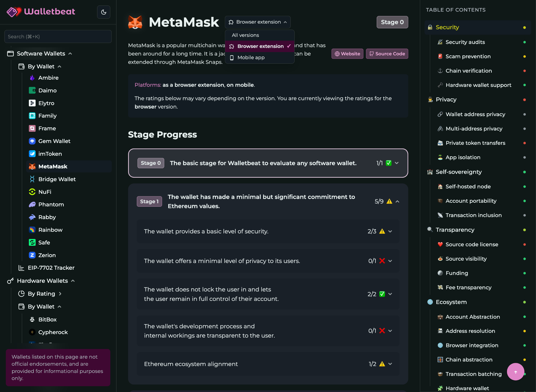Viewport: 536px width, 392px height.
Task: Click the Stage 0 badge at top right
Action: (x=392, y=22)
